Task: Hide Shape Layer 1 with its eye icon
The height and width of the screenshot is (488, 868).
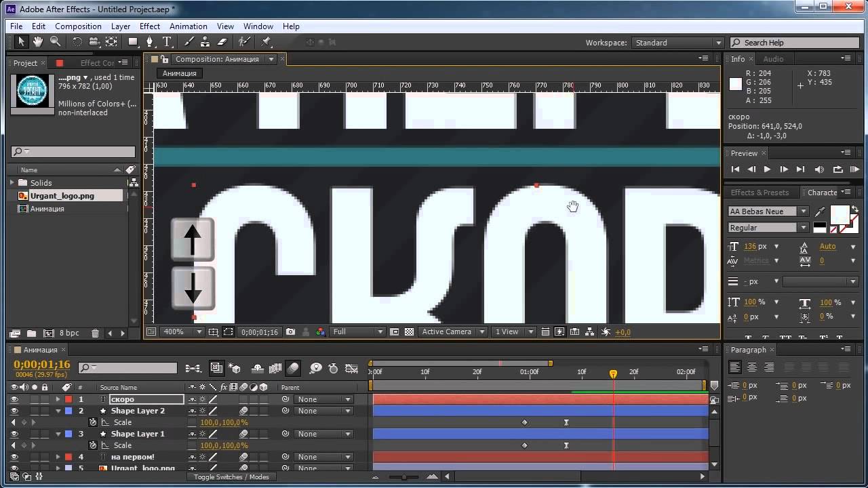Action: pos(14,434)
